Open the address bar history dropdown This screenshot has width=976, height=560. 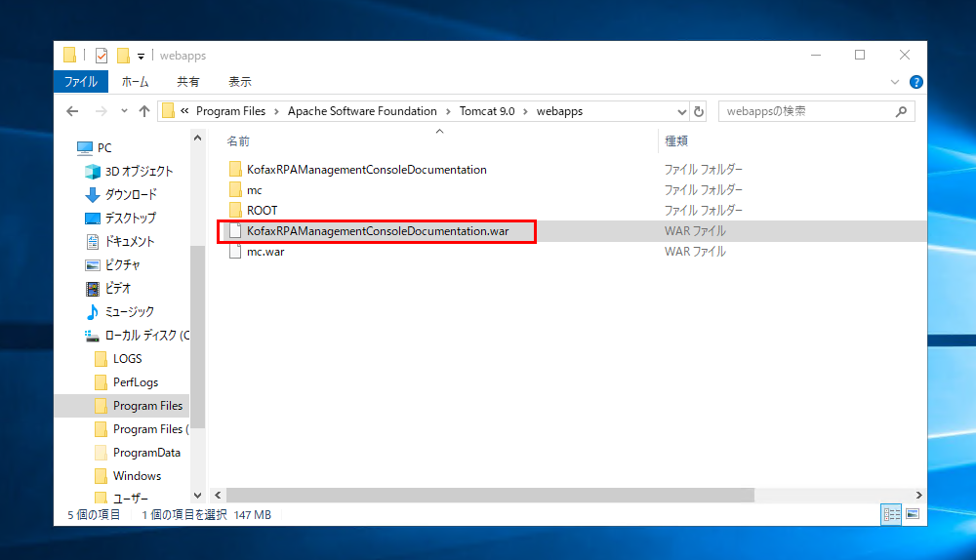(x=681, y=112)
